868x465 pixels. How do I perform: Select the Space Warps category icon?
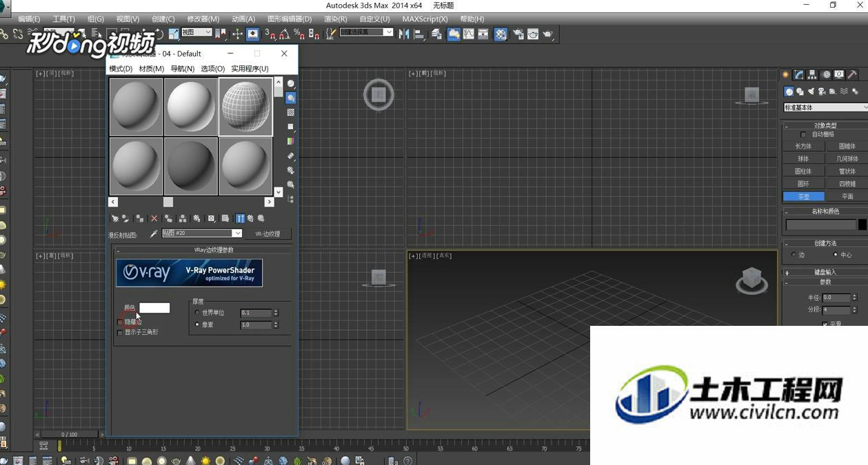[x=844, y=92]
